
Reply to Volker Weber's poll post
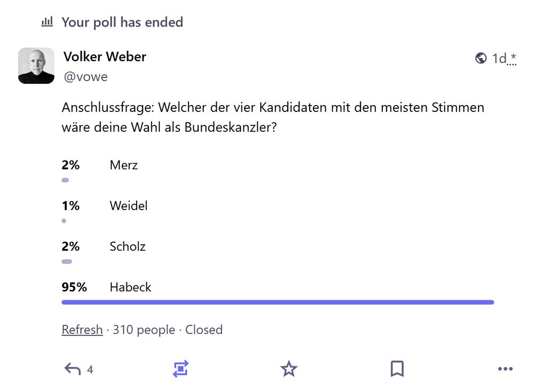click(x=74, y=368)
